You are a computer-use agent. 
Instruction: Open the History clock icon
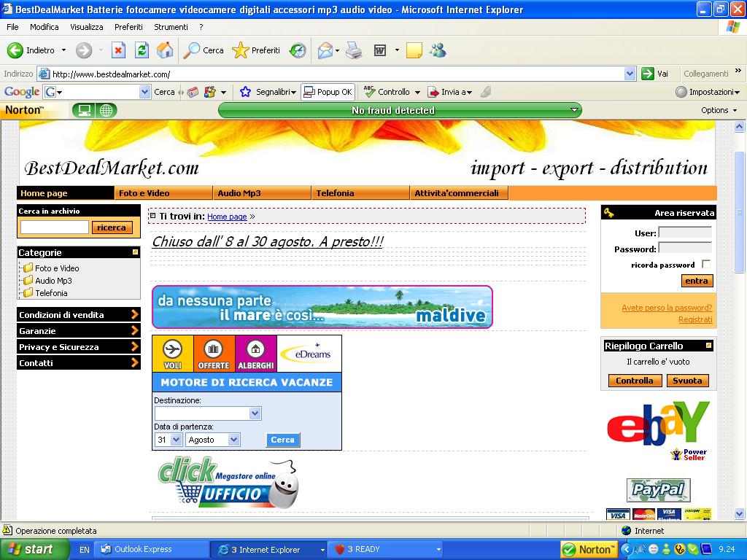click(x=298, y=50)
